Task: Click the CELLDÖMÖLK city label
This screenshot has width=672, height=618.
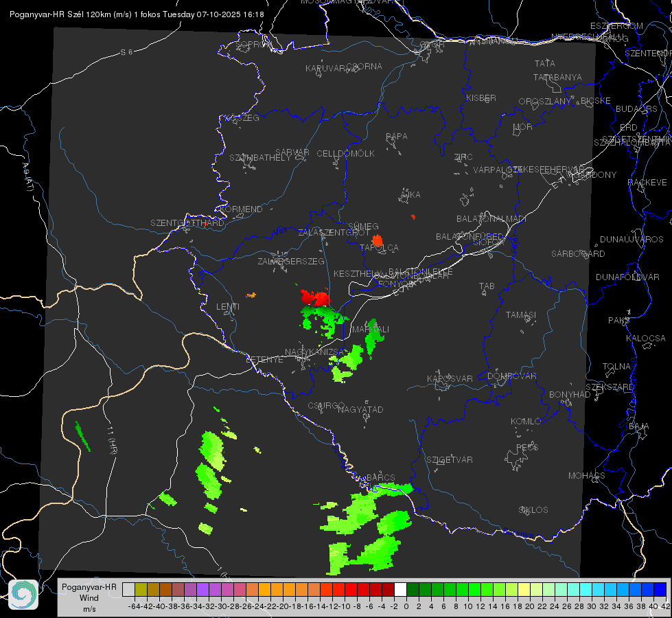Action: click(346, 154)
